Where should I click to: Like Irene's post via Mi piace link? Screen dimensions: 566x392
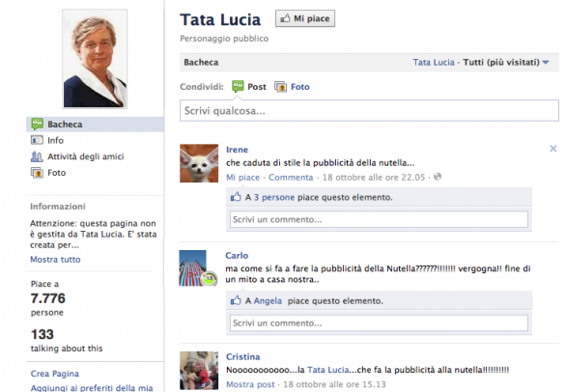[243, 178]
